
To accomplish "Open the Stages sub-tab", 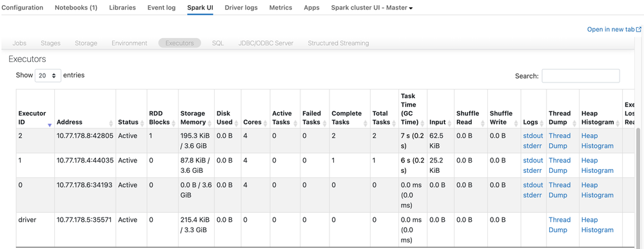I will click(x=50, y=43).
